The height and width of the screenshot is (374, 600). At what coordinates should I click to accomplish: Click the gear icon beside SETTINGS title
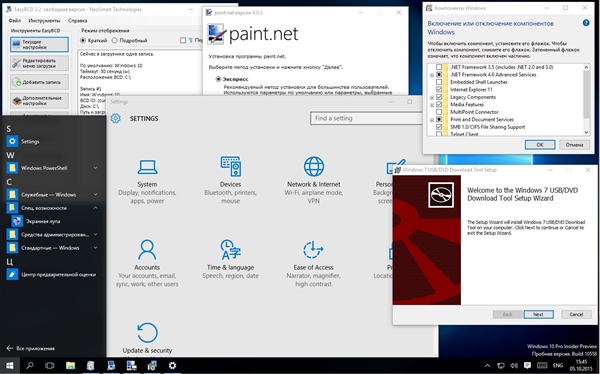click(116, 118)
